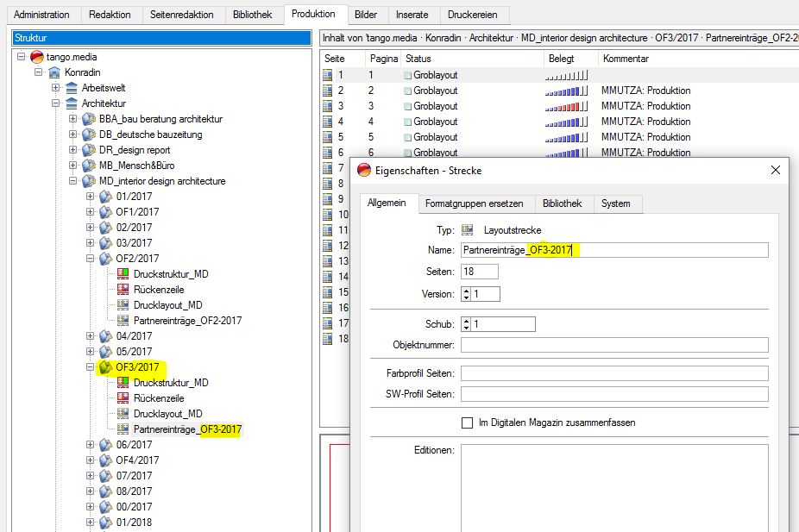Open the Druckereien main tab
This screenshot has width=799, height=532.
474,15
